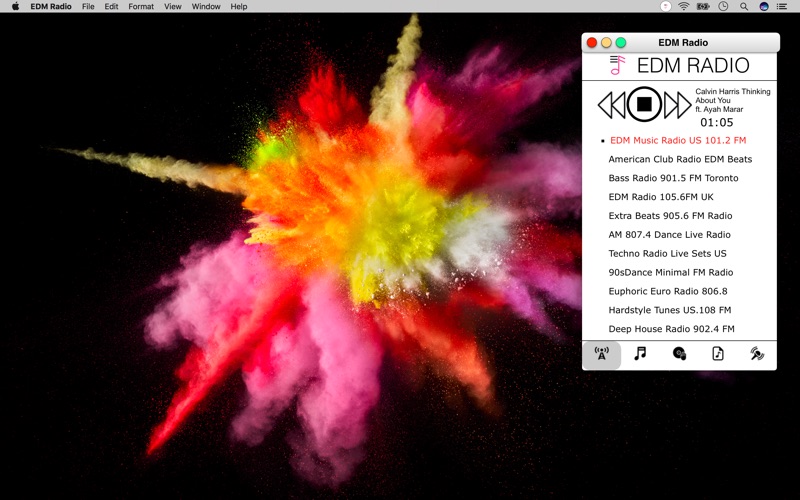Image resolution: width=800 pixels, height=500 pixels.
Task: Open the radio stations tab icon
Action: coord(602,354)
